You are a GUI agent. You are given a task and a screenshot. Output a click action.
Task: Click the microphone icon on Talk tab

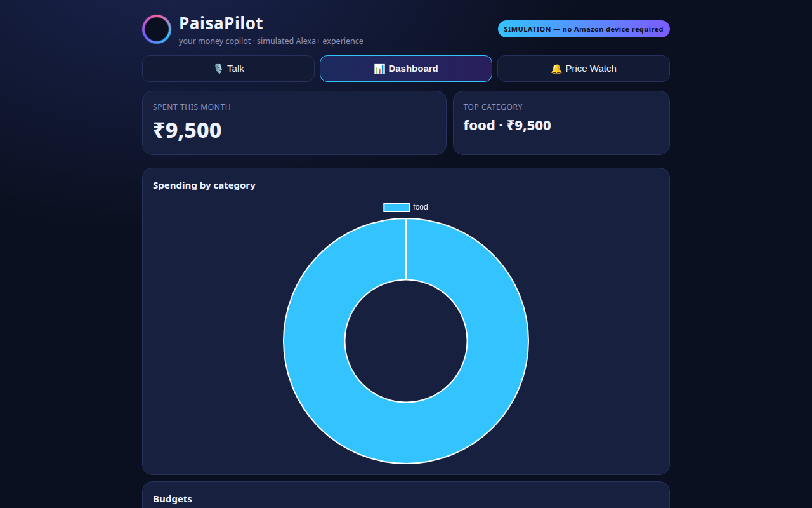click(x=219, y=69)
